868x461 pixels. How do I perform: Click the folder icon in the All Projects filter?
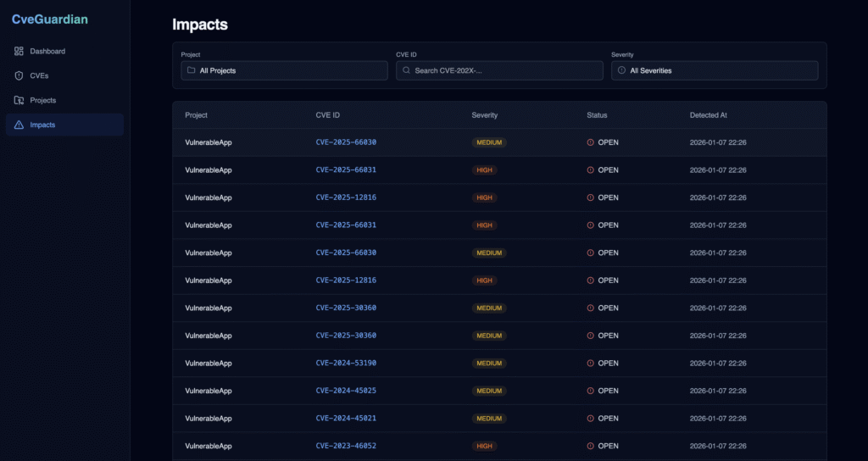(191, 70)
